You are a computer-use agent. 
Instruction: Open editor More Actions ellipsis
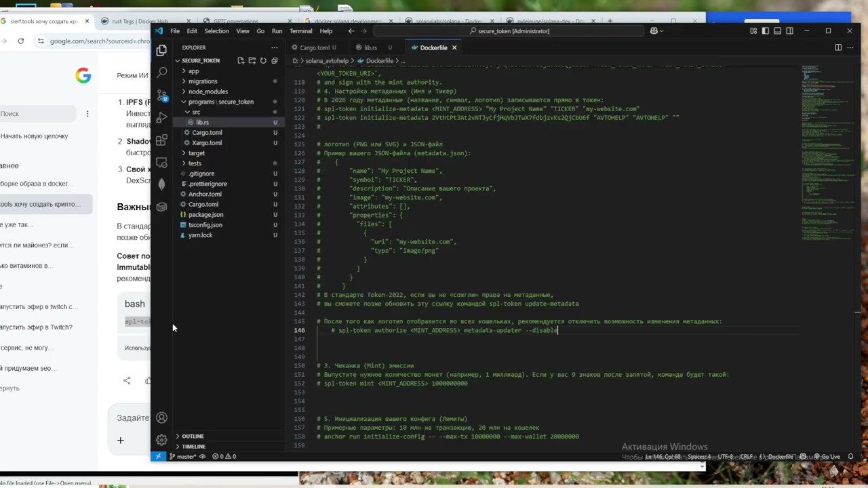pyautogui.click(x=850, y=47)
